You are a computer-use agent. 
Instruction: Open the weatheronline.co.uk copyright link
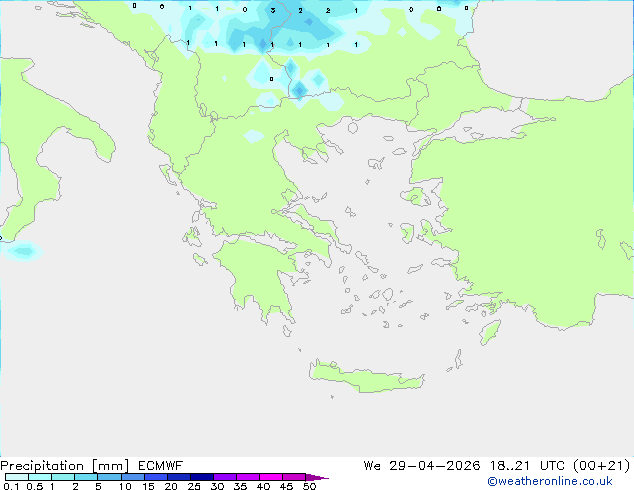[x=550, y=481]
